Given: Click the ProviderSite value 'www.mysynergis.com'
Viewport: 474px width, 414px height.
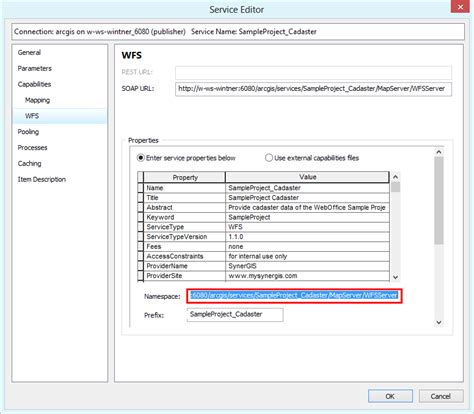Looking at the screenshot, I should [307, 276].
